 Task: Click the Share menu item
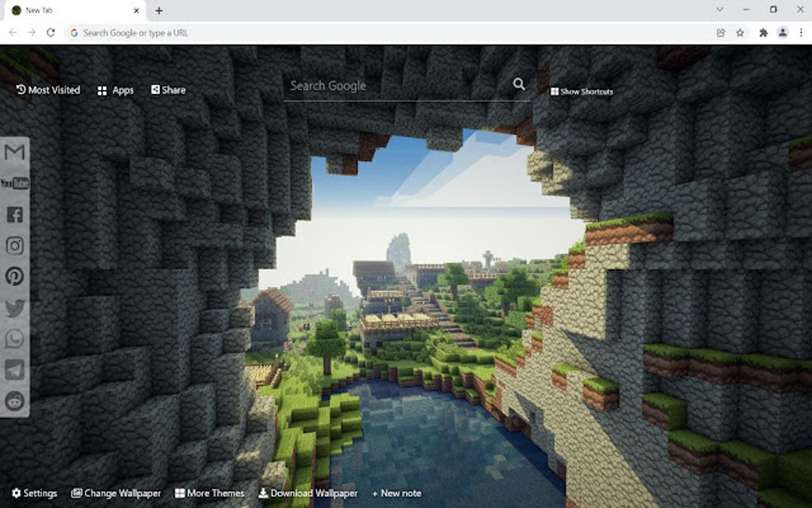tap(168, 90)
